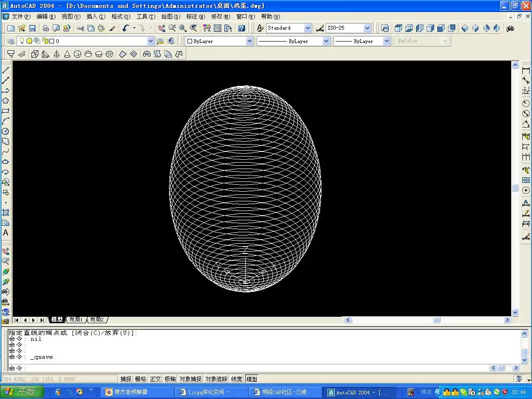Open the 绘图(D) menu
Screen dimensions: 532x399
tap(171, 17)
